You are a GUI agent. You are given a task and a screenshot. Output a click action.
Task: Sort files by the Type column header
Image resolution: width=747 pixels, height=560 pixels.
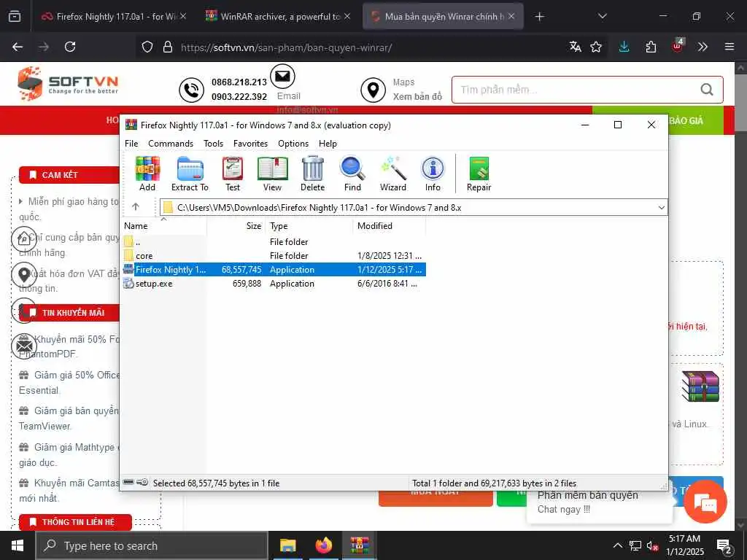tap(309, 226)
